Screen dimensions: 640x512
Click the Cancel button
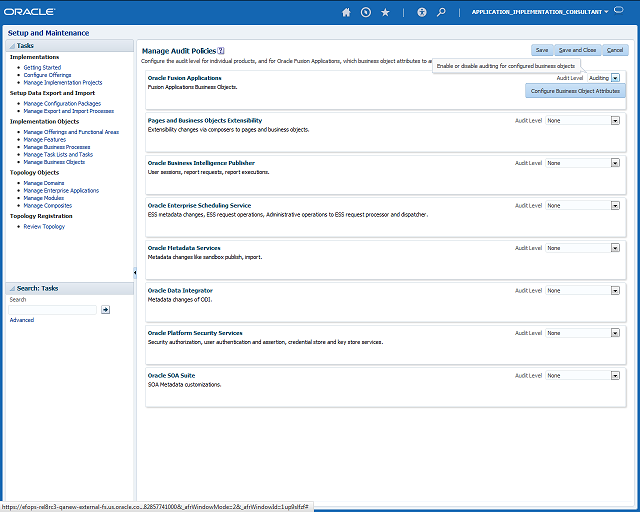click(x=615, y=50)
